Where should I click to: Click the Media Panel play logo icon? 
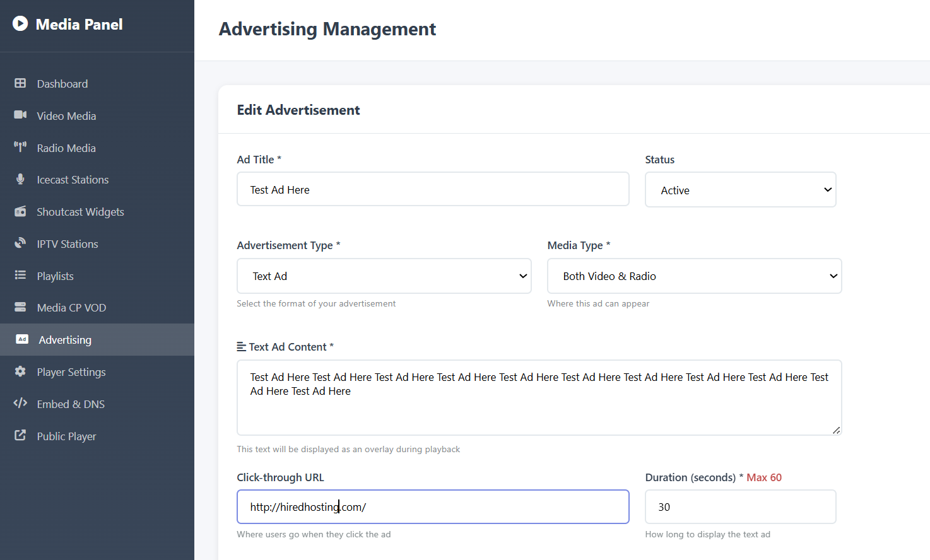[20, 24]
